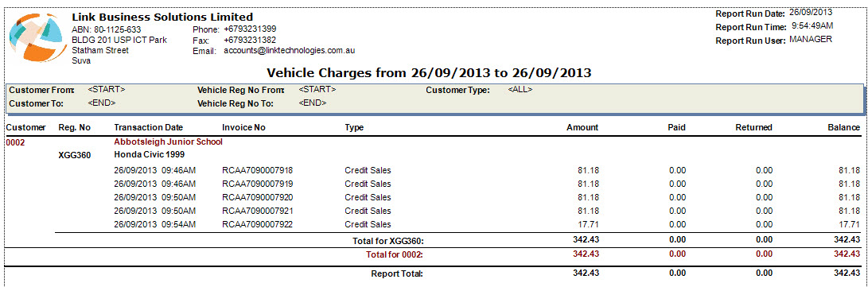
Task: Select invoice number RCAA7090007918
Action: [x=258, y=170]
